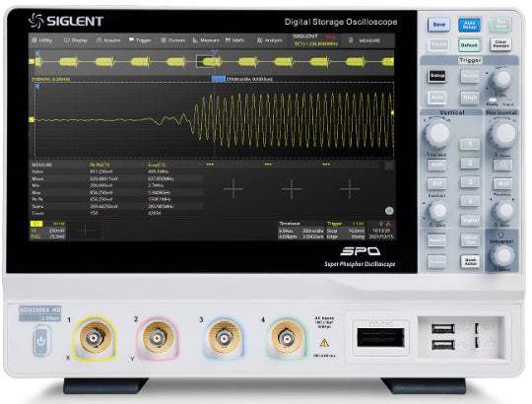Tap the channel 1 ground level marker
This screenshot has height=404, width=532.
click(32, 119)
